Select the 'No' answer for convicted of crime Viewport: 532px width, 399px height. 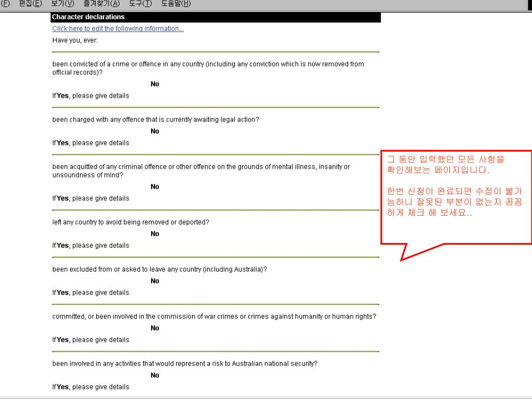pyautogui.click(x=155, y=84)
